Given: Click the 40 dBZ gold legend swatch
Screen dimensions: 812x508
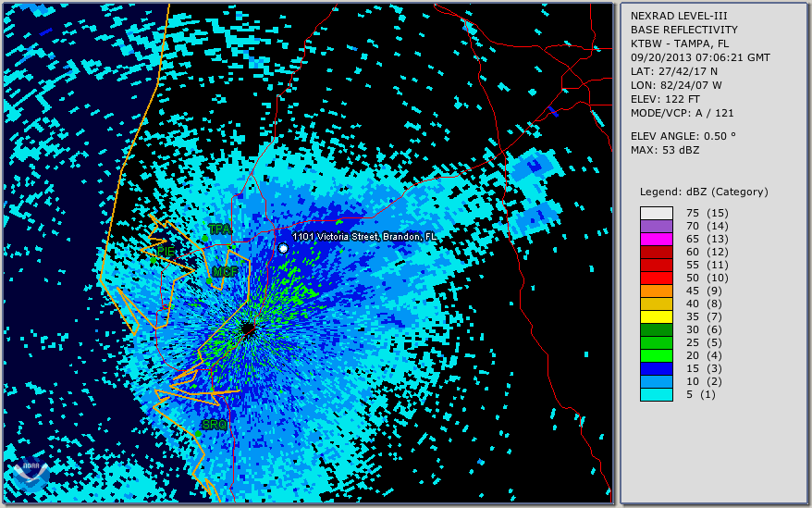Looking at the screenshot, I should click(x=656, y=304).
